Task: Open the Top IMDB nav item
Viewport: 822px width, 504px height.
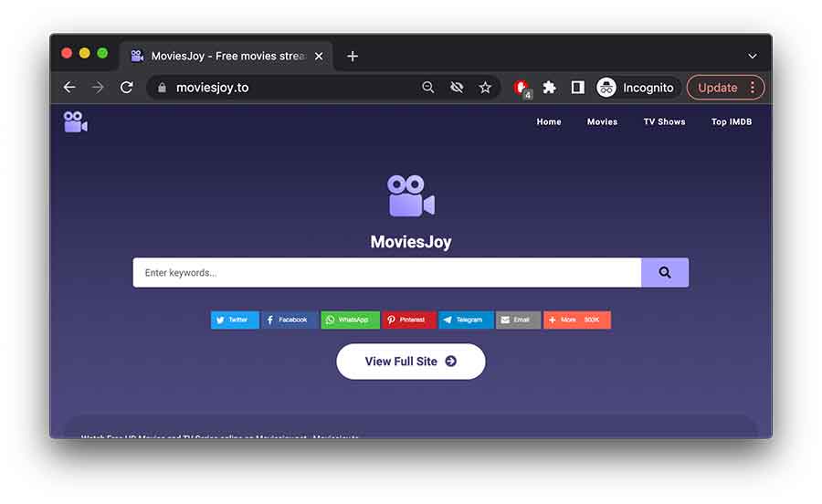Action: [732, 121]
